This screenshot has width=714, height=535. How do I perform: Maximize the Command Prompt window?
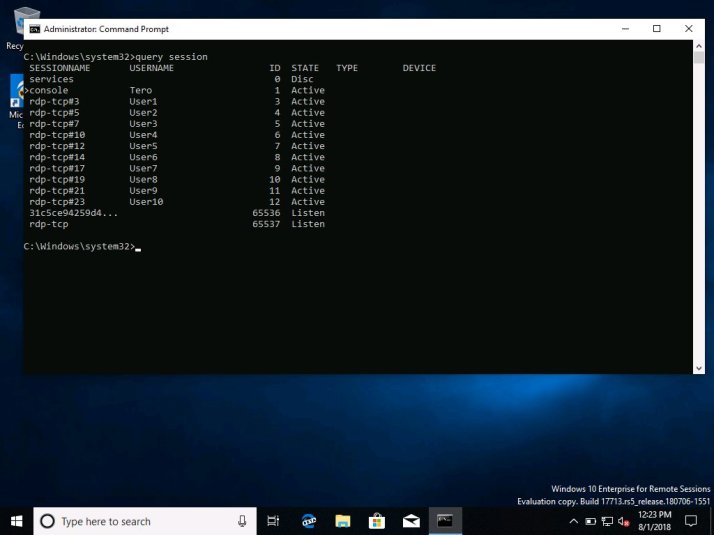(x=657, y=29)
